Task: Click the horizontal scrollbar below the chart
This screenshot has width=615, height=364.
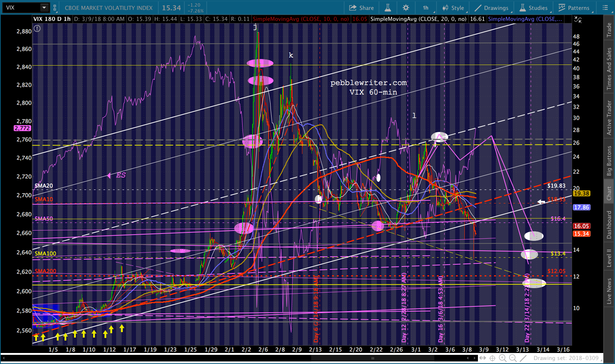Action: point(372,358)
